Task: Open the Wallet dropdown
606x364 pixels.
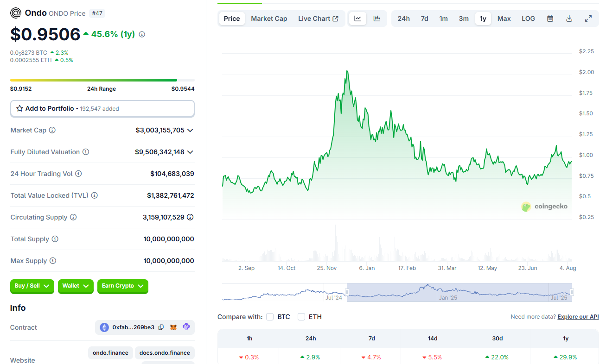Action: click(76, 286)
